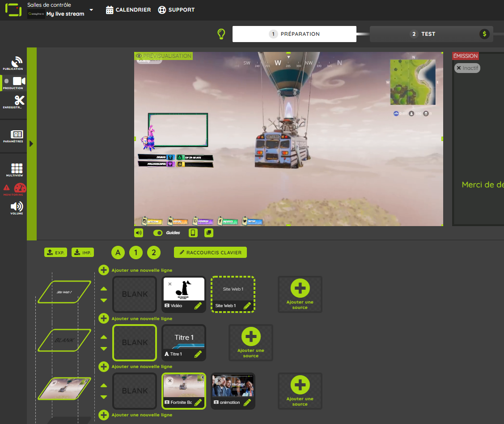Open the Calendrier menu
Image resolution: width=504 pixels, height=424 pixels.
tap(128, 10)
